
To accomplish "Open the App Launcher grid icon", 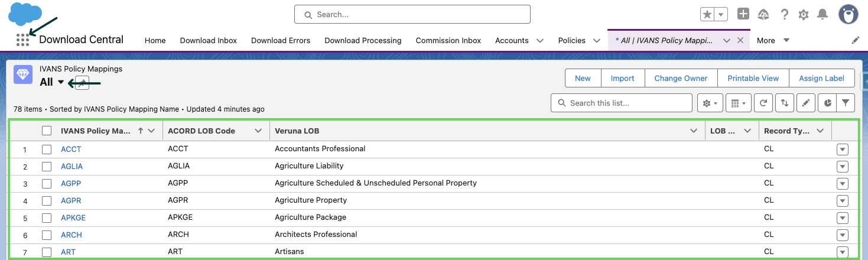I will tap(22, 40).
